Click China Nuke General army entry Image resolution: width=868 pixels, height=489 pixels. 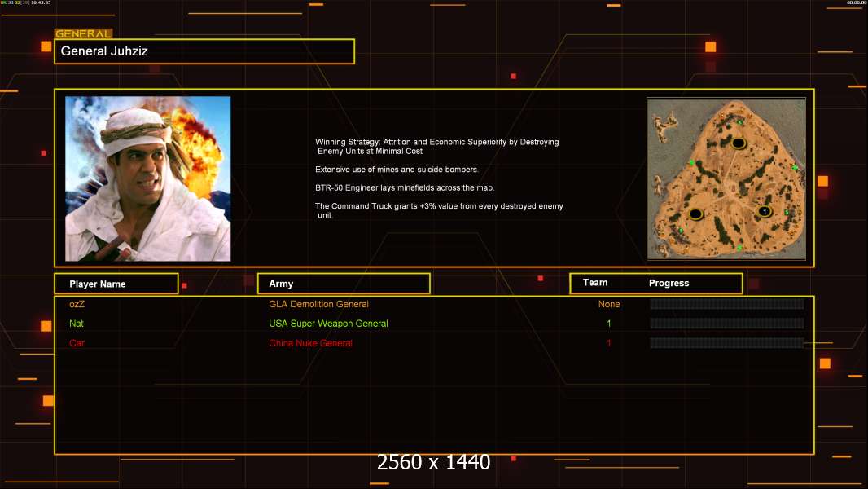tap(310, 343)
